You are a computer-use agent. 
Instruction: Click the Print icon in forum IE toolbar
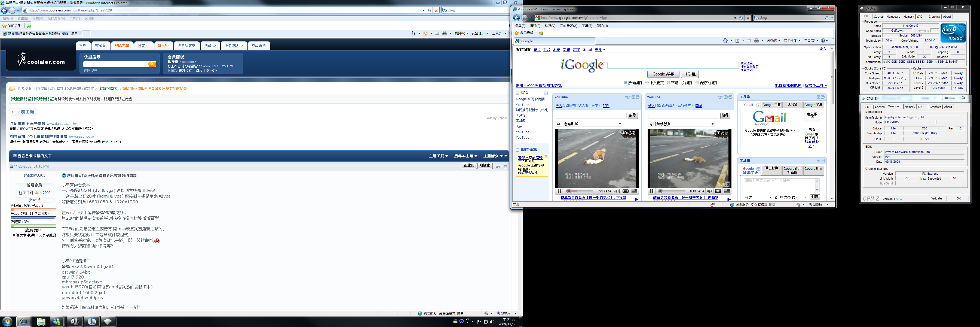tap(444, 34)
